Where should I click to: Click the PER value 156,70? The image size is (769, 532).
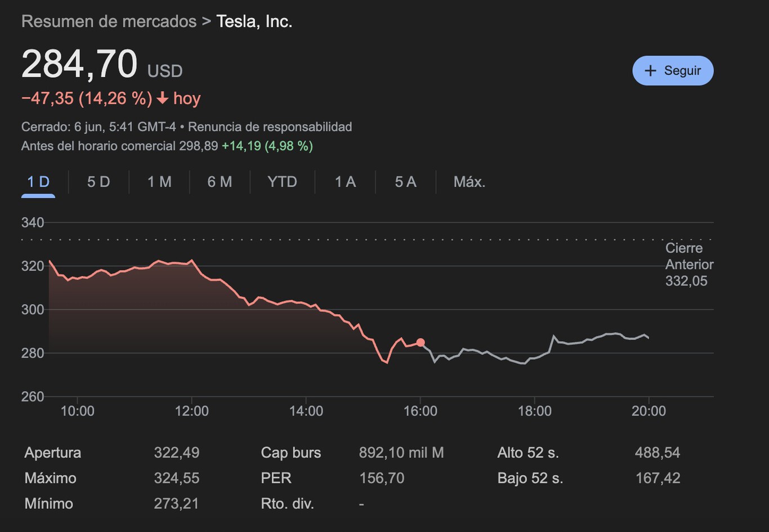click(x=382, y=478)
